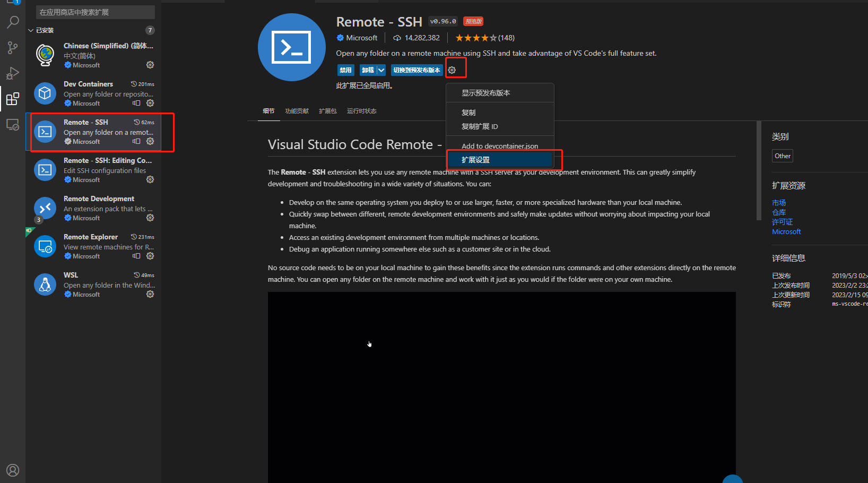Click the 14,282,382 install count
The image size is (868, 483).
click(422, 38)
